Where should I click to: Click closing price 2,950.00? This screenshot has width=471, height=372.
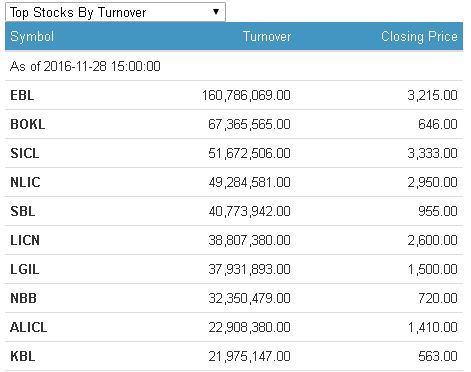pos(432,182)
